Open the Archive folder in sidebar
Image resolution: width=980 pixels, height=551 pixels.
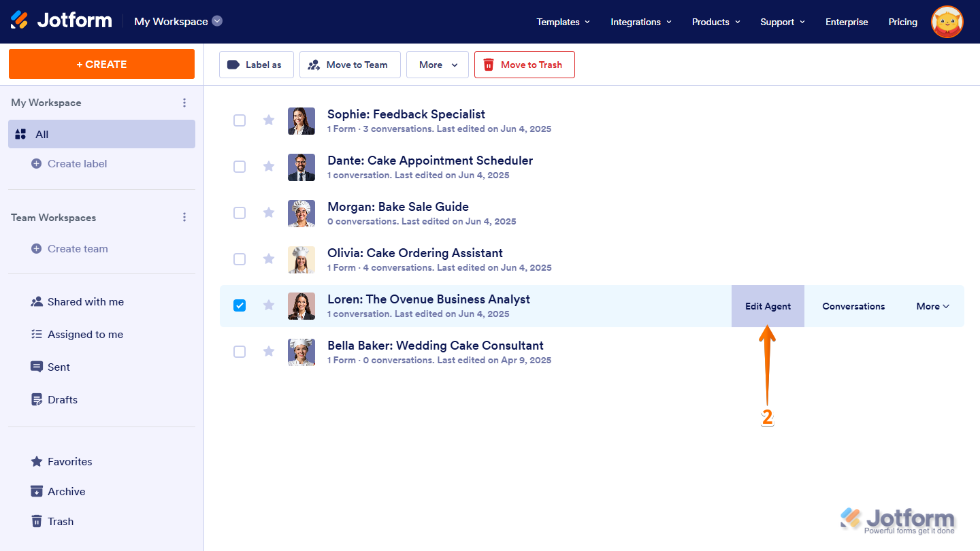pyautogui.click(x=66, y=492)
